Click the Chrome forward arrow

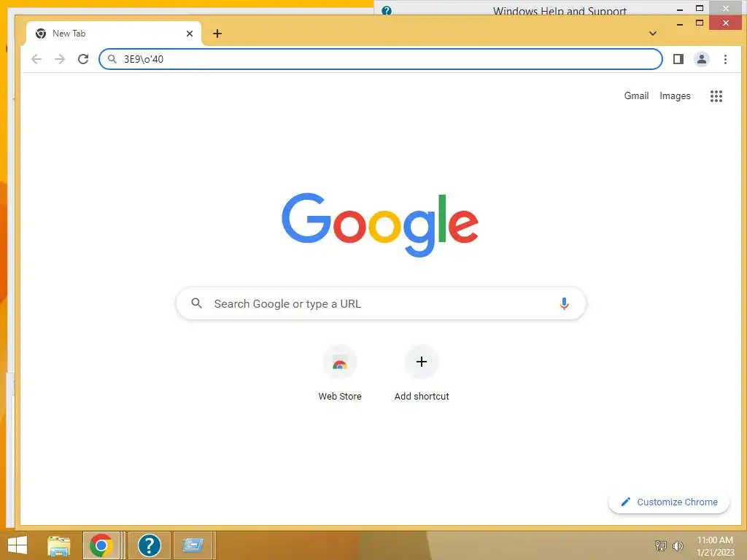coord(60,59)
